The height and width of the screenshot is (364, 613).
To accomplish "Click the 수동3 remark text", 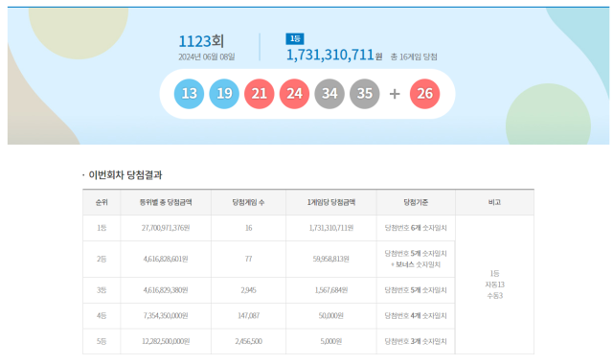I will (x=494, y=296).
